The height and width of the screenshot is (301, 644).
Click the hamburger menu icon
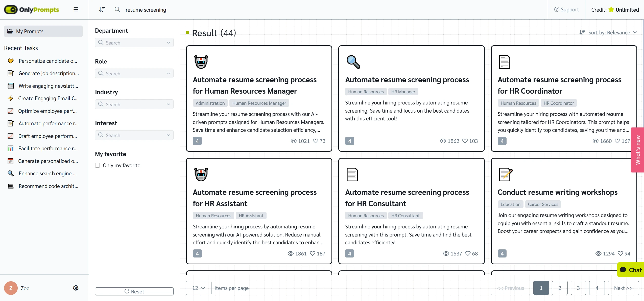pos(76,9)
